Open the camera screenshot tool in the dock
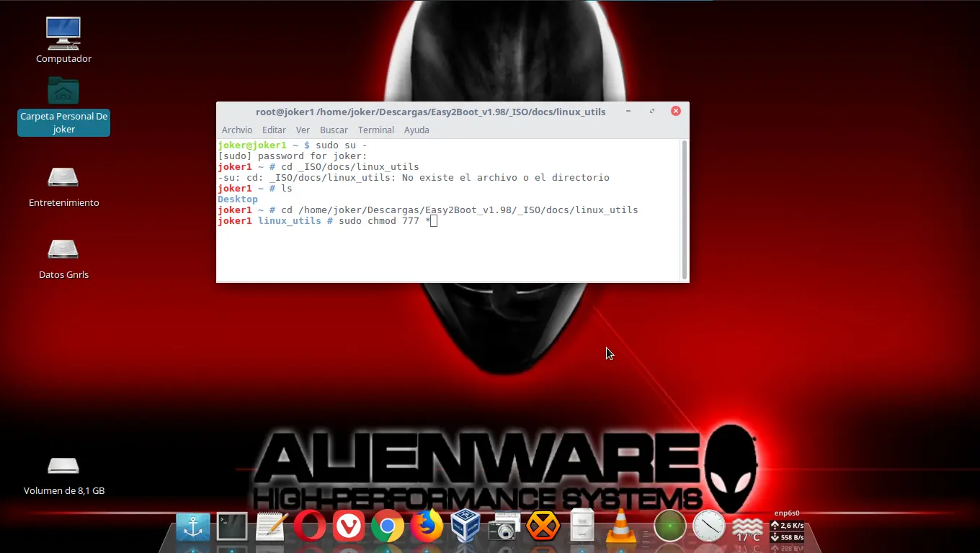This screenshot has height=553, width=980. click(504, 526)
